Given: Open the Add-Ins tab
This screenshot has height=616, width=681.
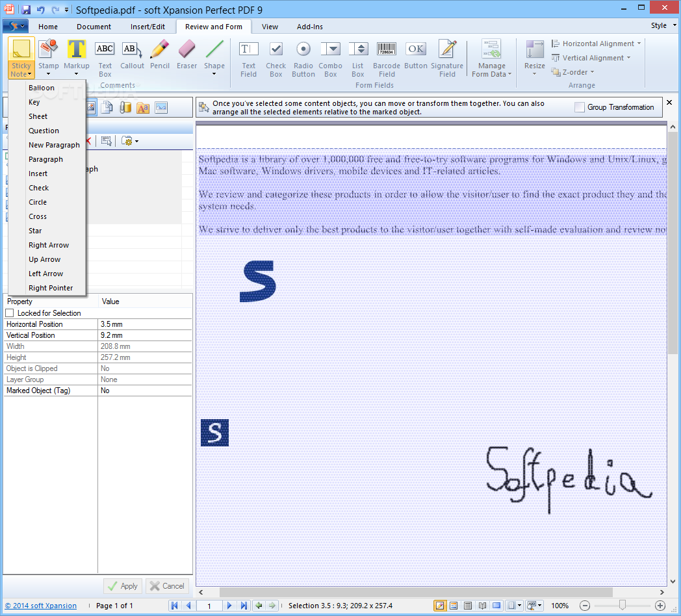Looking at the screenshot, I should (310, 27).
